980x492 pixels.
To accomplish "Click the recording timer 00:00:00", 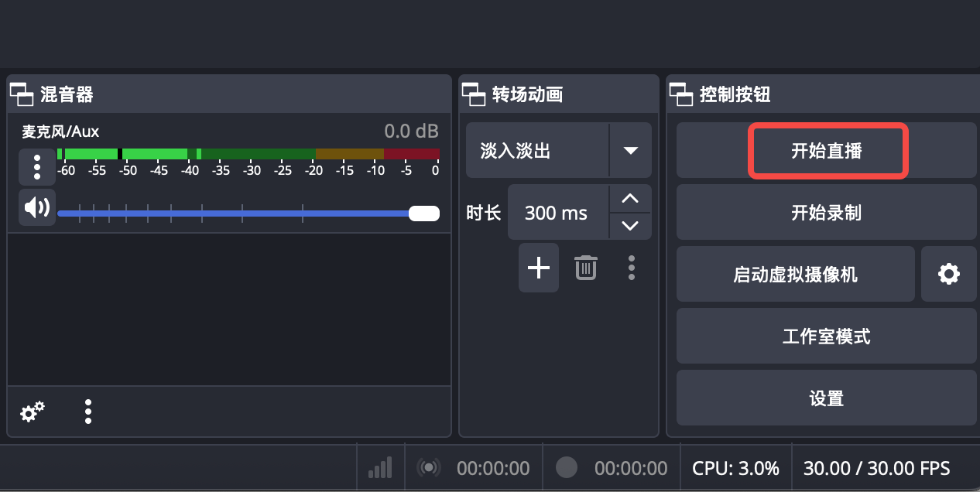I will (631, 468).
